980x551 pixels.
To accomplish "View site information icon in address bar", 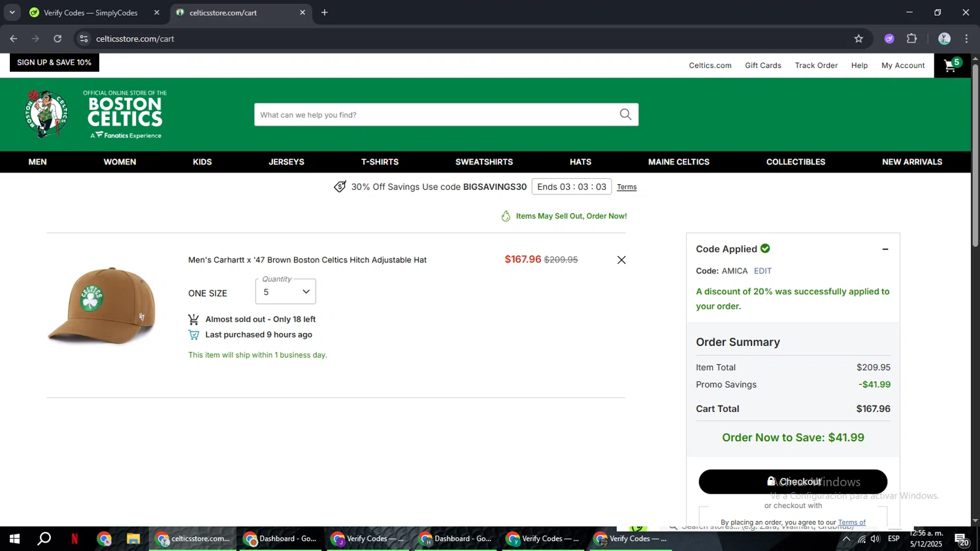I will pos(84,39).
